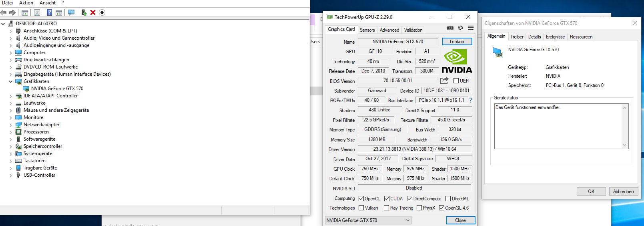The width and height of the screenshot is (644, 226).
Task: Open the Ansicht menu
Action: (48, 3)
